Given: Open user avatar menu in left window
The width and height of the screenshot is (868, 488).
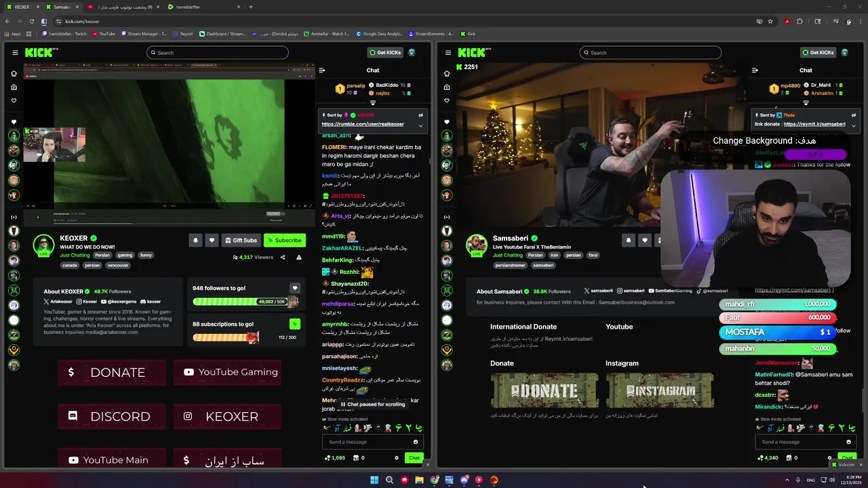Looking at the screenshot, I should point(412,52).
